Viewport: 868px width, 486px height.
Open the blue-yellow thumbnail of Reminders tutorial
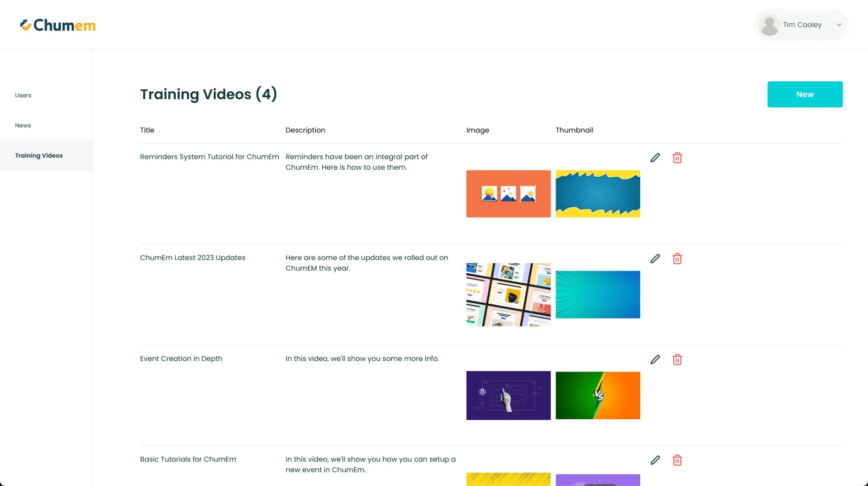point(598,194)
